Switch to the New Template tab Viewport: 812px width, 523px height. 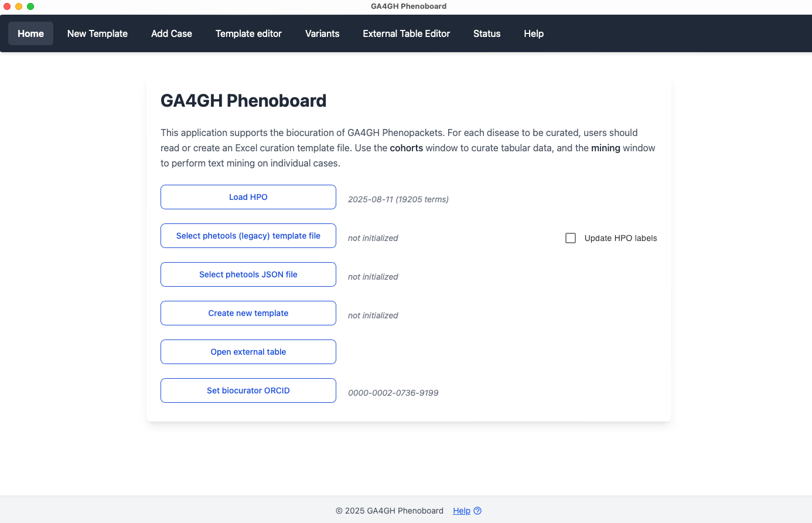97,33
